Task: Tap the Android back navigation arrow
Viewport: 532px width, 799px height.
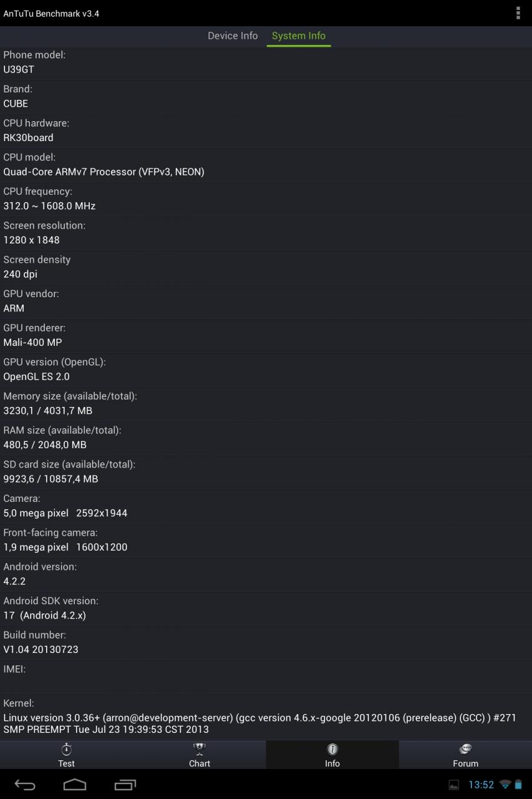Action: pyautogui.click(x=25, y=785)
